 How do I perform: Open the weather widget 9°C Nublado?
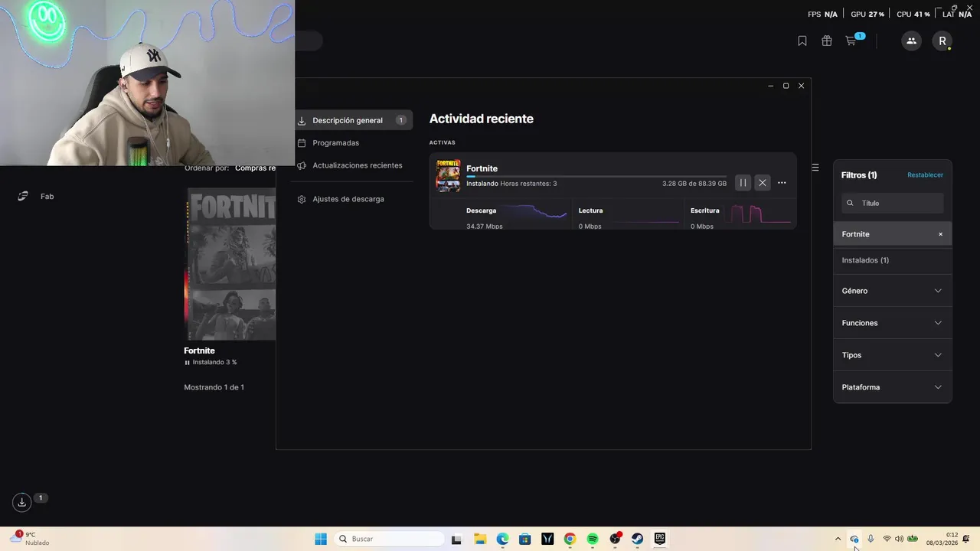[x=28, y=539]
